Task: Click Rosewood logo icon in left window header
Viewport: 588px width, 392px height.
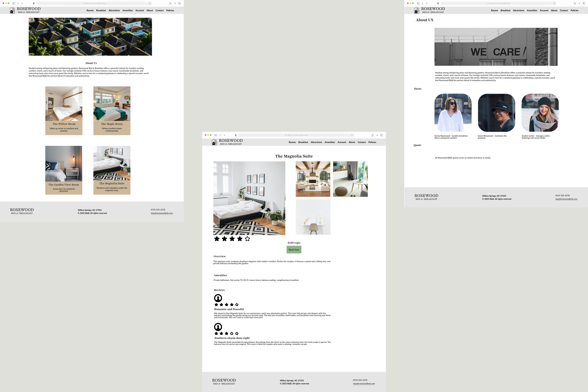Action: pyautogui.click(x=12, y=10)
